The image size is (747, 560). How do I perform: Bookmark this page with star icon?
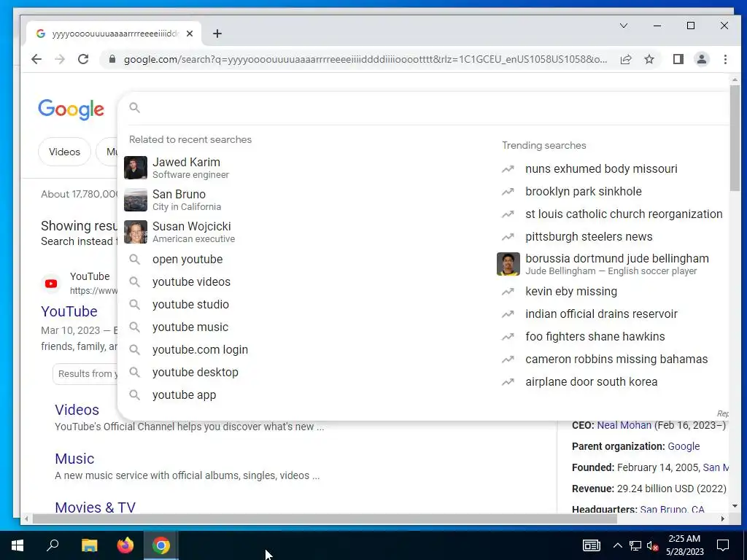tap(649, 59)
